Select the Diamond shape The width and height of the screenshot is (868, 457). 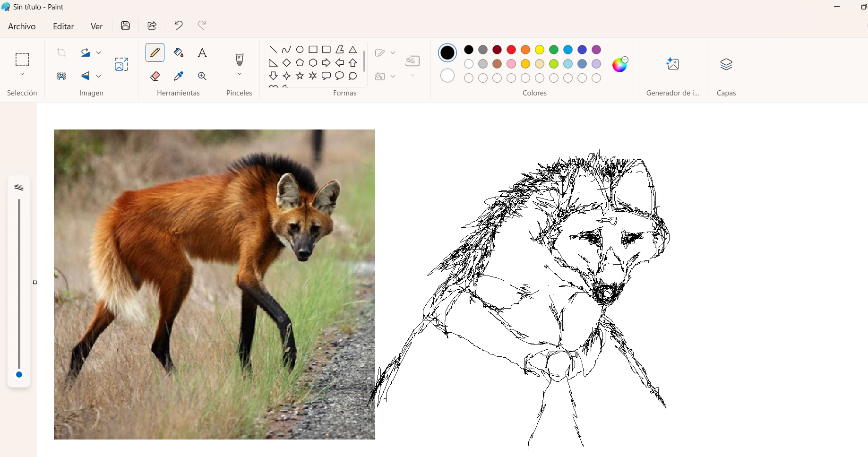pyautogui.click(x=286, y=63)
